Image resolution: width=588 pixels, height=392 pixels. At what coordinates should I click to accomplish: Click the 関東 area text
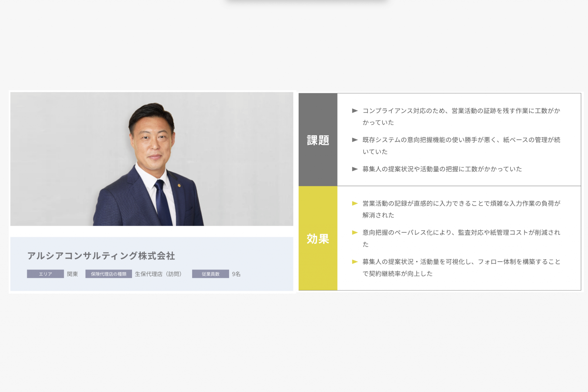point(73,274)
